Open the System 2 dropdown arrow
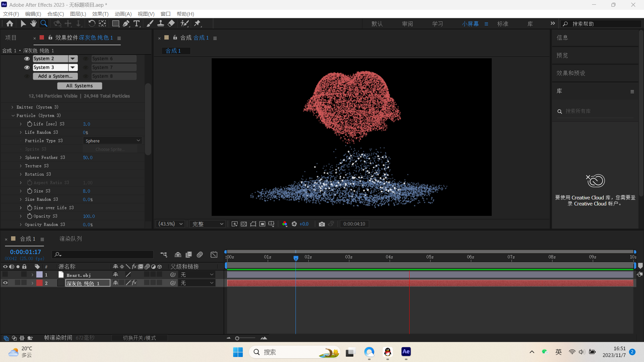The width and height of the screenshot is (644, 362). (x=73, y=59)
